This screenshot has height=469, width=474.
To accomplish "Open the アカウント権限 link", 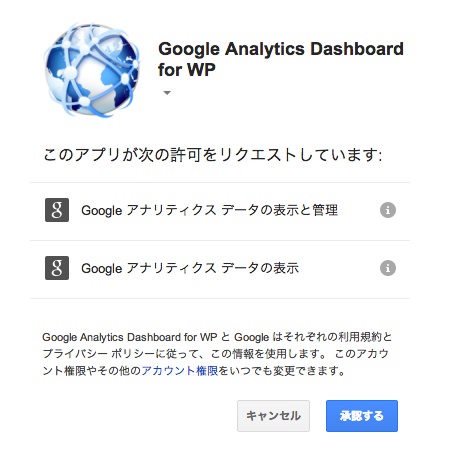I will [x=180, y=371].
